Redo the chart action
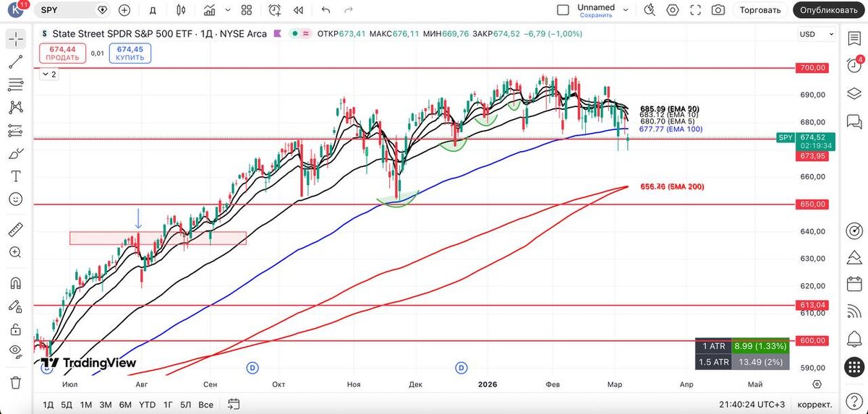This screenshot has height=414, width=868. point(349,10)
